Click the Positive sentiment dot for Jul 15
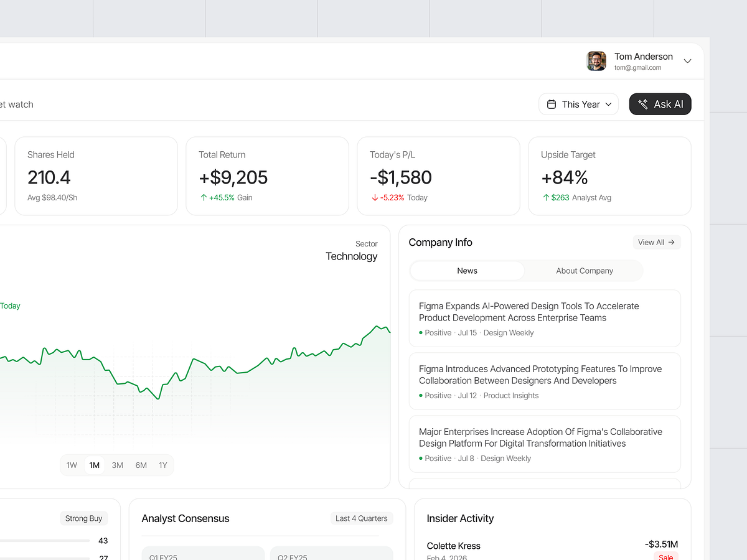Viewport: 747px width, 560px height. [x=421, y=333]
